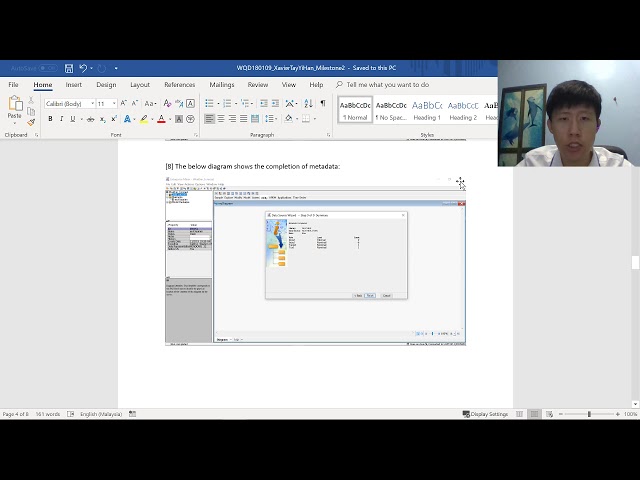
Task: Select the embedded metadata screenshot image
Action: click(x=316, y=261)
